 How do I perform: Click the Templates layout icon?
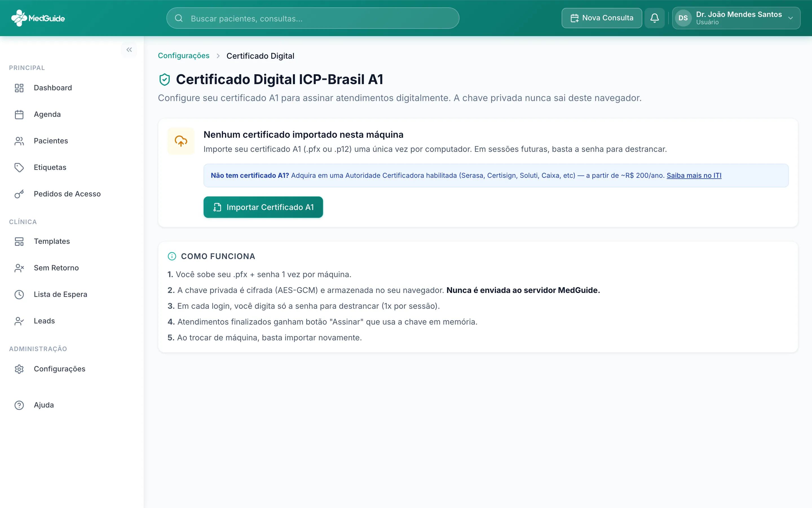19,242
